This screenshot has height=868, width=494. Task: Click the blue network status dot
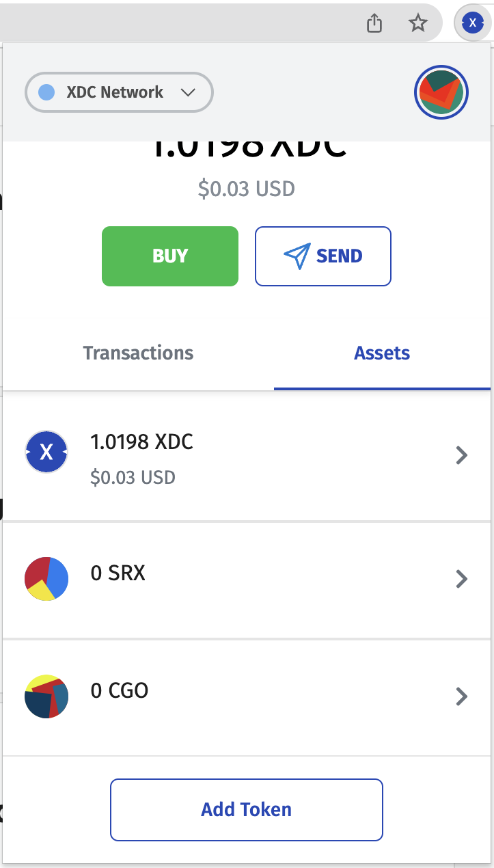(46, 92)
